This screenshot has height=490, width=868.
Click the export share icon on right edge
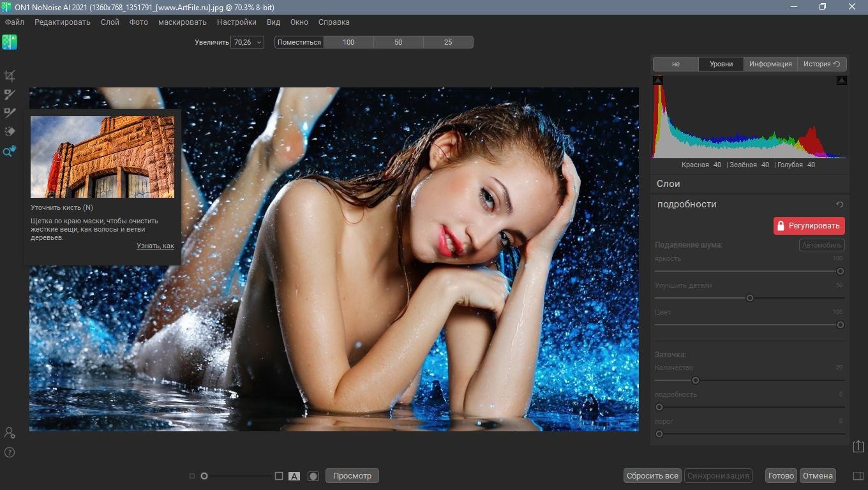coord(858,447)
